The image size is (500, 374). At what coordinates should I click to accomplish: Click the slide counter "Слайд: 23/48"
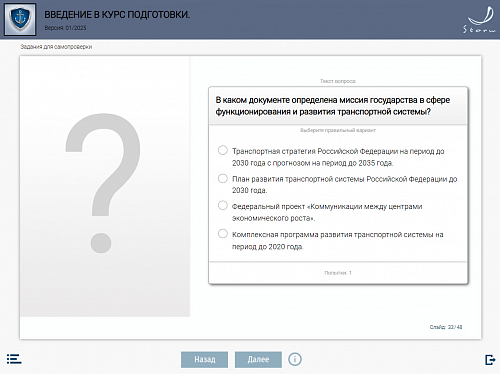coord(446,327)
